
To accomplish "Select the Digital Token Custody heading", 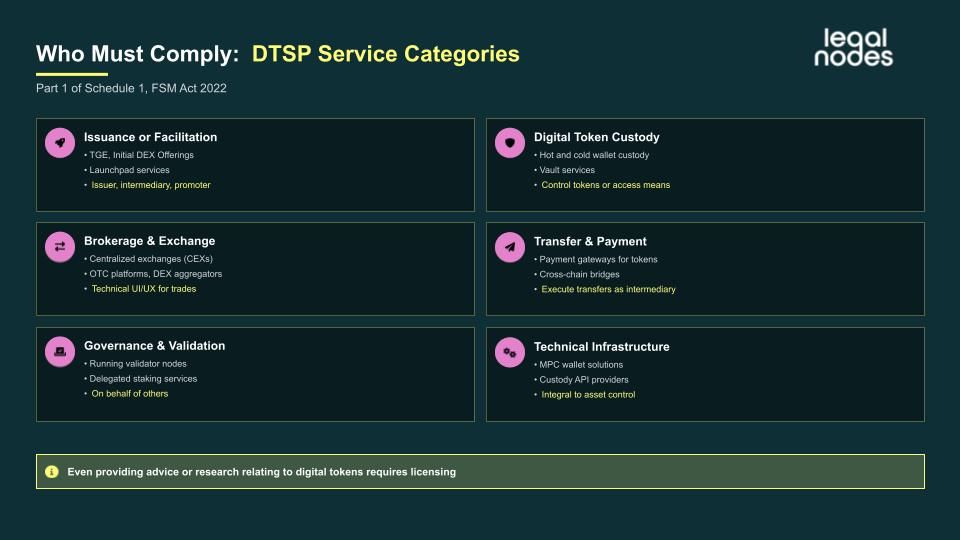I will coord(596,137).
